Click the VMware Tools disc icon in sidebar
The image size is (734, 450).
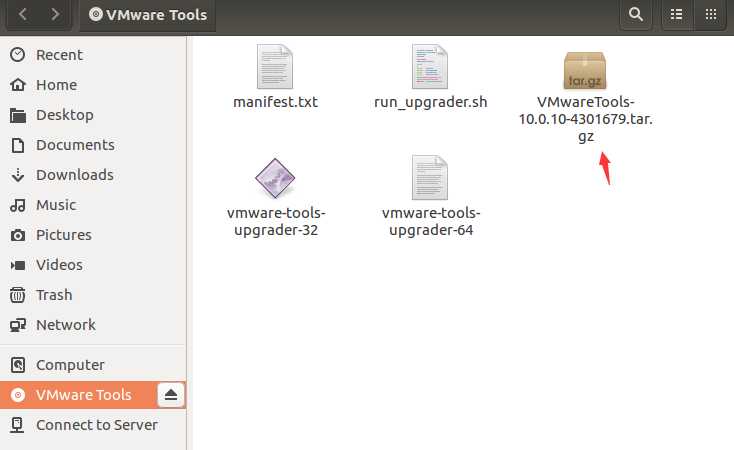click(x=18, y=395)
